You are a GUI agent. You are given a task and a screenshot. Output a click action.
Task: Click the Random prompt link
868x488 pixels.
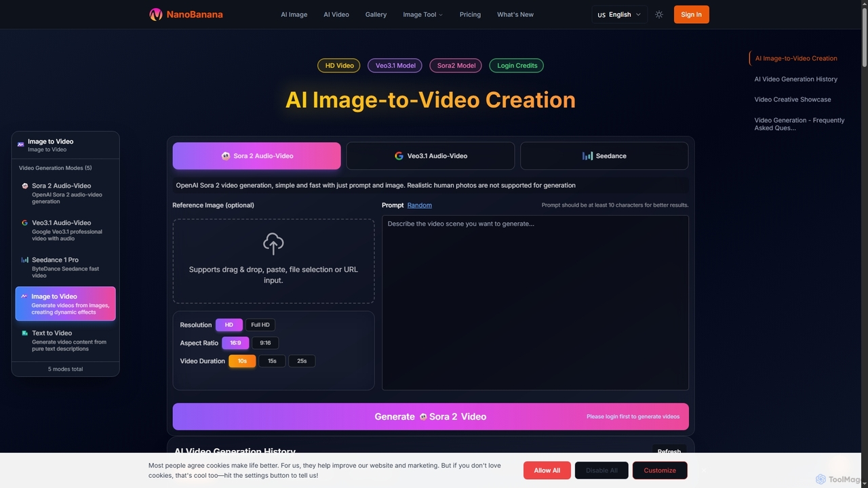(x=420, y=205)
